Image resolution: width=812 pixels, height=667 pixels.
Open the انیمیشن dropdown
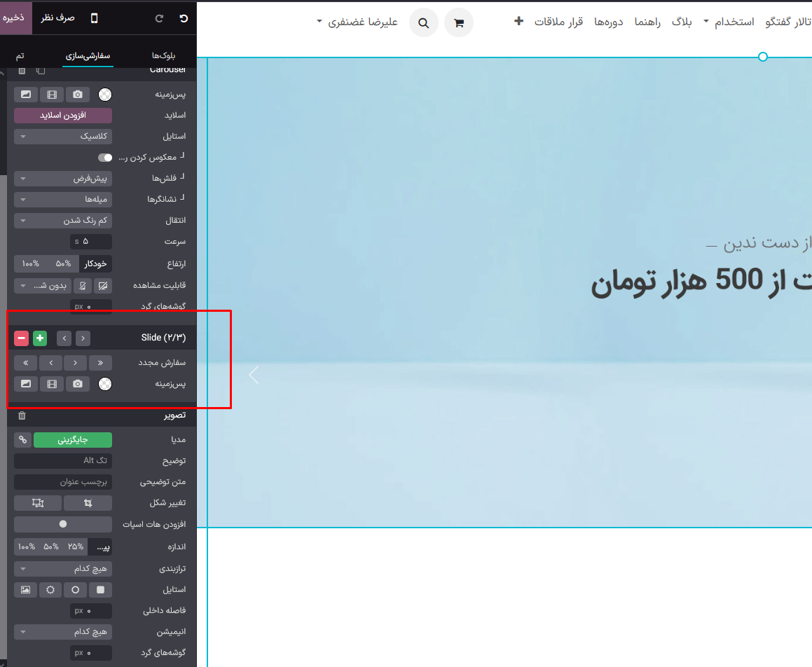pos(62,632)
